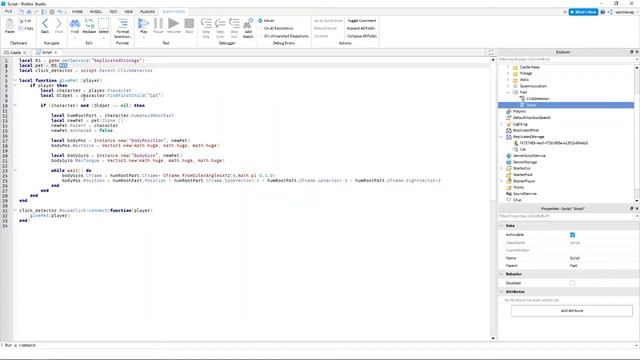Click the Step Out debugger icon
Viewport: 640px width, 360px height.
tap(234, 24)
